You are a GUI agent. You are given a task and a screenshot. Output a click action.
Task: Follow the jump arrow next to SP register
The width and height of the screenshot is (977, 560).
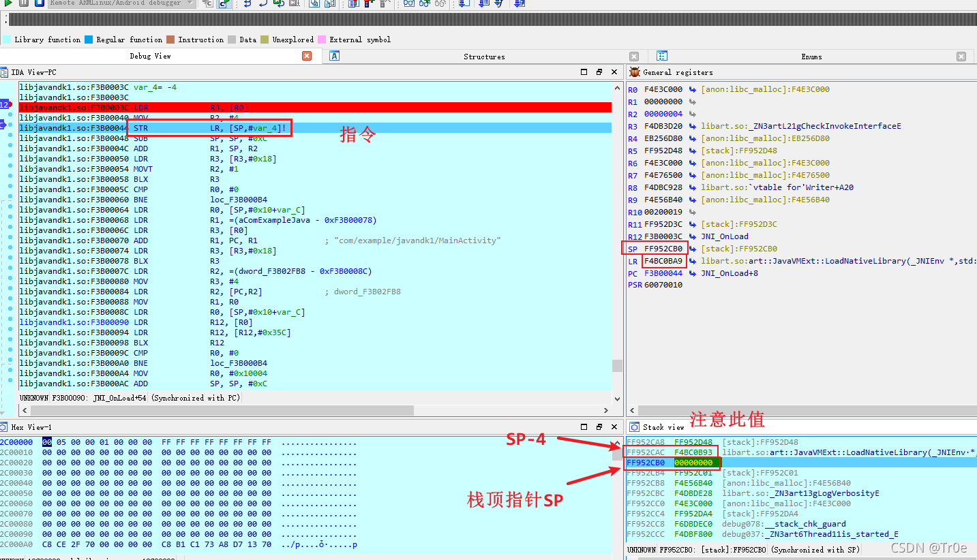point(693,249)
